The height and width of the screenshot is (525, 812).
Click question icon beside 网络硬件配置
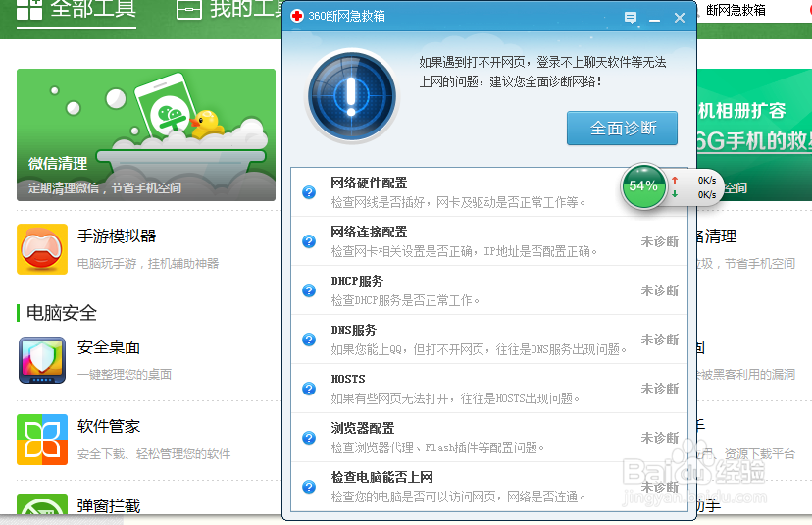[x=309, y=192]
